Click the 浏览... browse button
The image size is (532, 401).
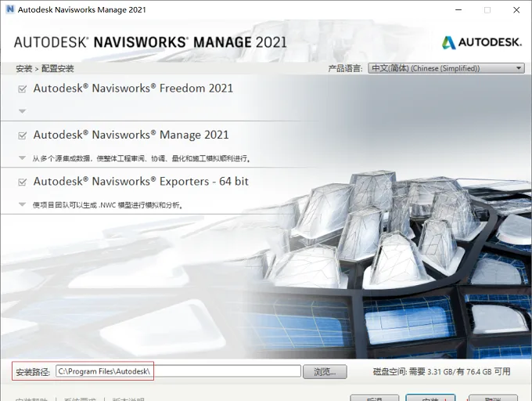pyautogui.click(x=325, y=371)
